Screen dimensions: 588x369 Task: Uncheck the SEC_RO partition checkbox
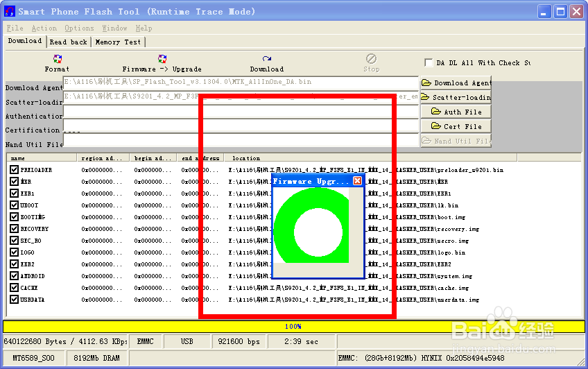(15, 241)
